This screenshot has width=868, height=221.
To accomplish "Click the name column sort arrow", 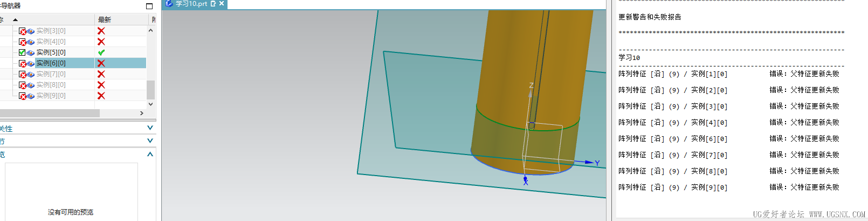I will point(15,19).
